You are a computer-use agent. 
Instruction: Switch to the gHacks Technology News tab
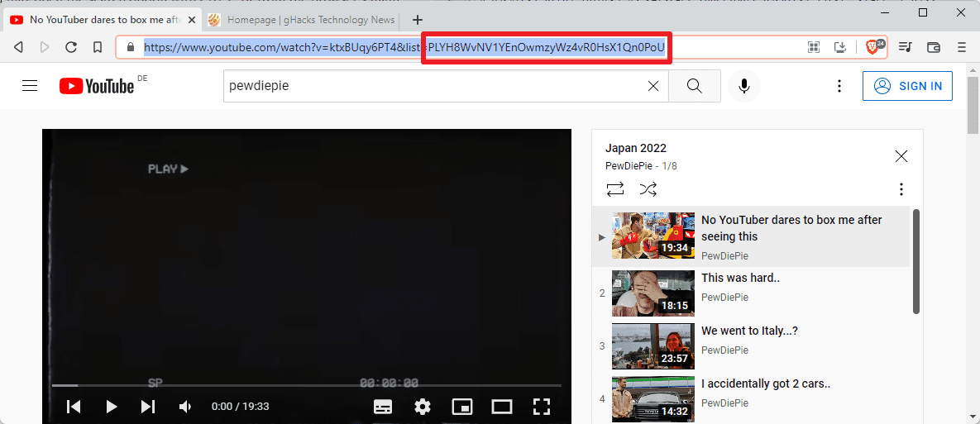coord(300,19)
